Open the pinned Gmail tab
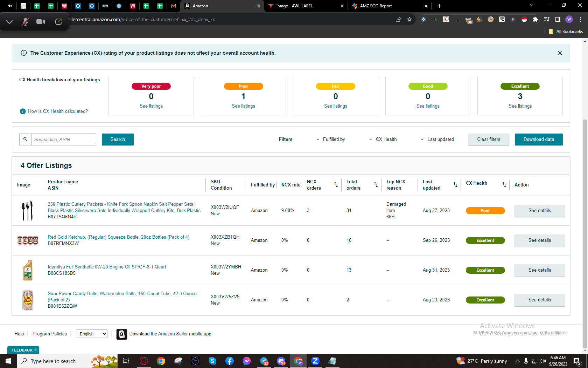The width and height of the screenshot is (588, 368). pyautogui.click(x=174, y=6)
